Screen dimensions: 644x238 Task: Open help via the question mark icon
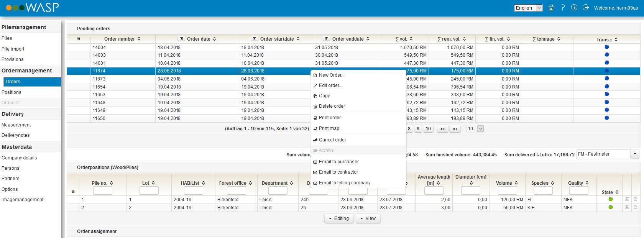[x=563, y=7]
